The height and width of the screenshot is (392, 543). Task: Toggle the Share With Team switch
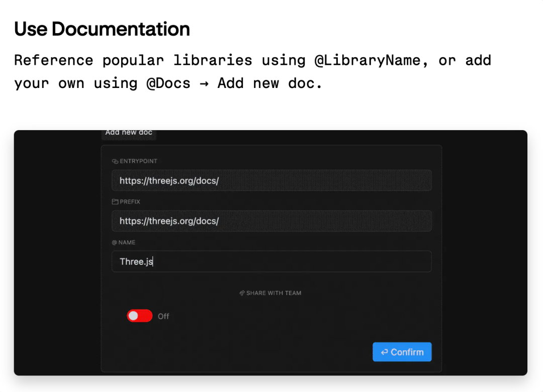coord(140,316)
